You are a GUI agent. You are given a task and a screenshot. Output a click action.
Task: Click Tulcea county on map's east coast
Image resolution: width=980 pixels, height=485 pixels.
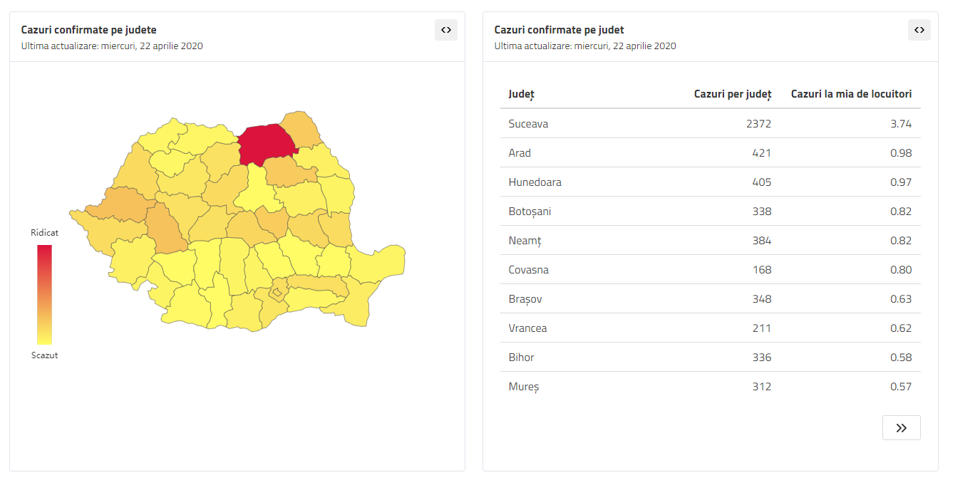click(x=378, y=265)
